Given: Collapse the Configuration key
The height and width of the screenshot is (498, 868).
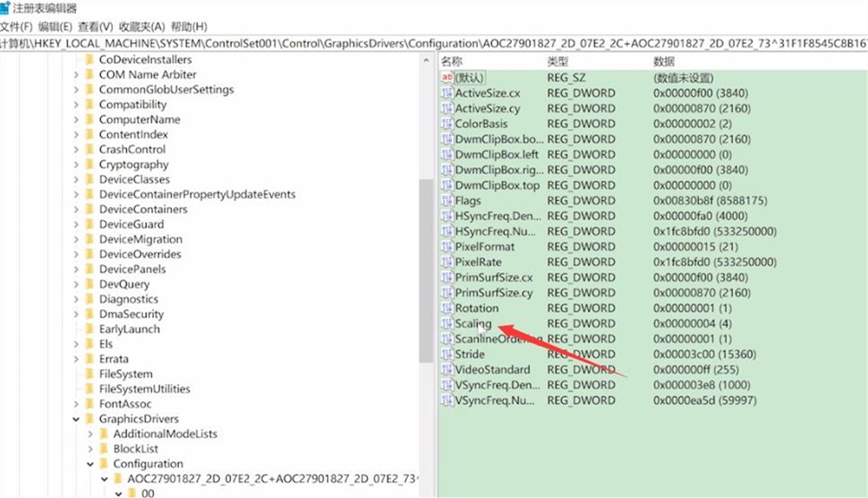Looking at the screenshot, I should coord(90,464).
